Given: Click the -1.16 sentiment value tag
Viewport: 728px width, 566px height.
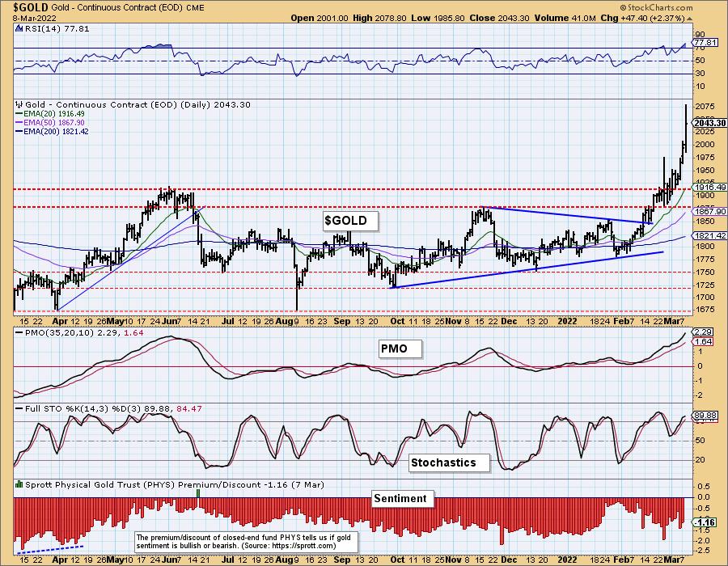Looking at the screenshot, I should (x=705, y=522).
